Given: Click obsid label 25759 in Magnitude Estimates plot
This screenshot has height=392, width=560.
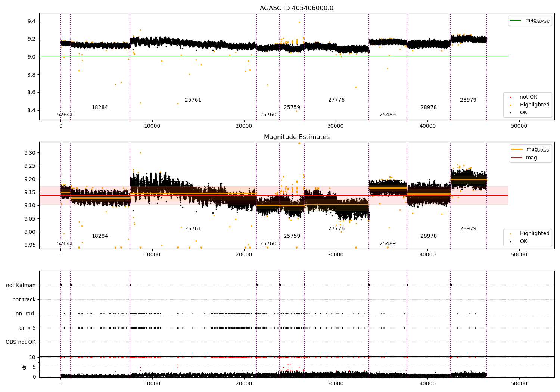Looking at the screenshot, I should (x=292, y=236).
